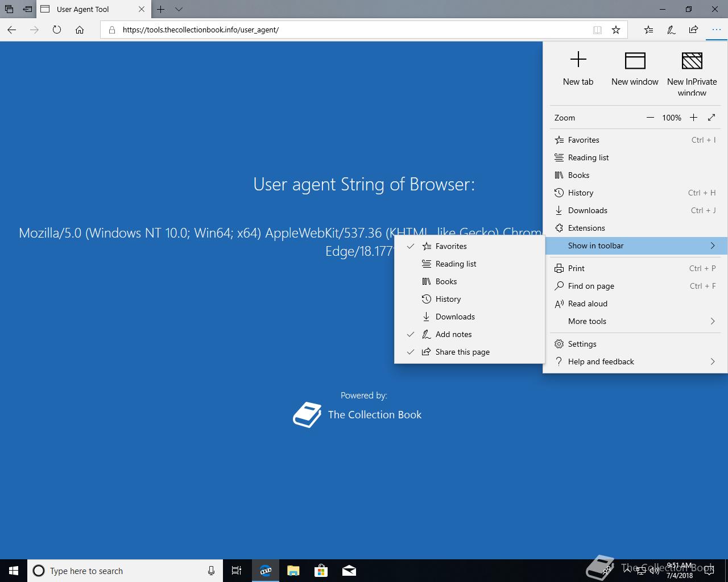Open Microsoft Store from taskbar

[321, 571]
